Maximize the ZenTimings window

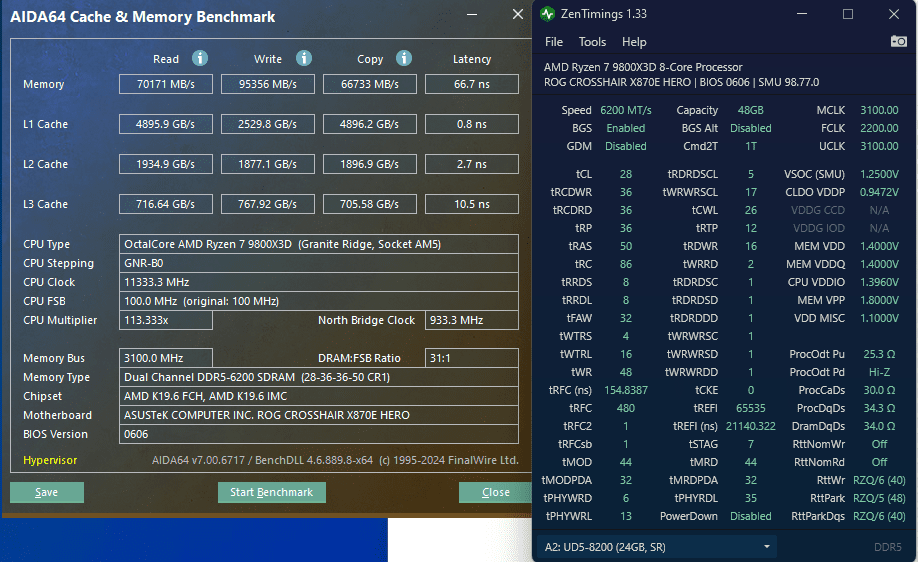(848, 14)
